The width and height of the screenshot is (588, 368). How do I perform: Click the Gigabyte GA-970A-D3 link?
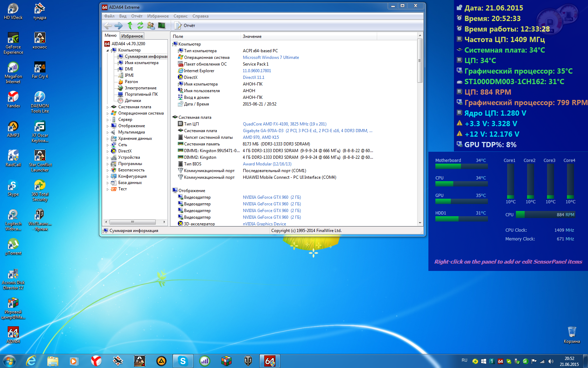click(308, 131)
